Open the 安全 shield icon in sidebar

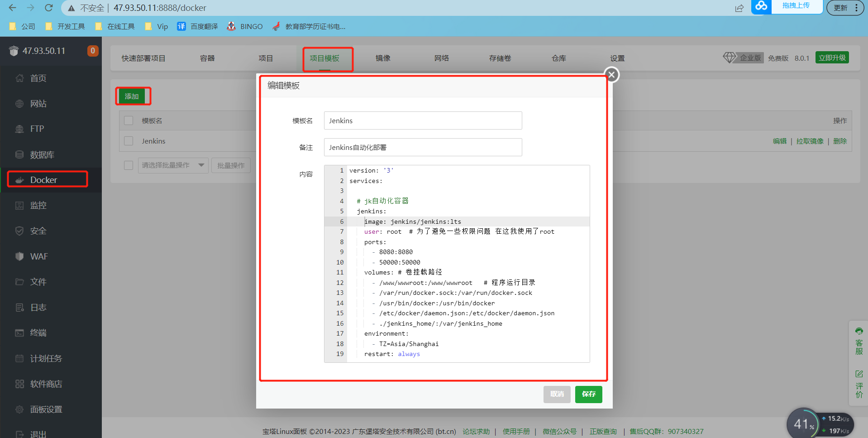click(19, 231)
